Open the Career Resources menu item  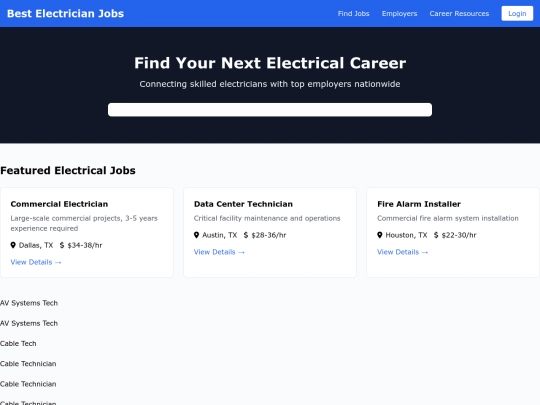pos(459,13)
